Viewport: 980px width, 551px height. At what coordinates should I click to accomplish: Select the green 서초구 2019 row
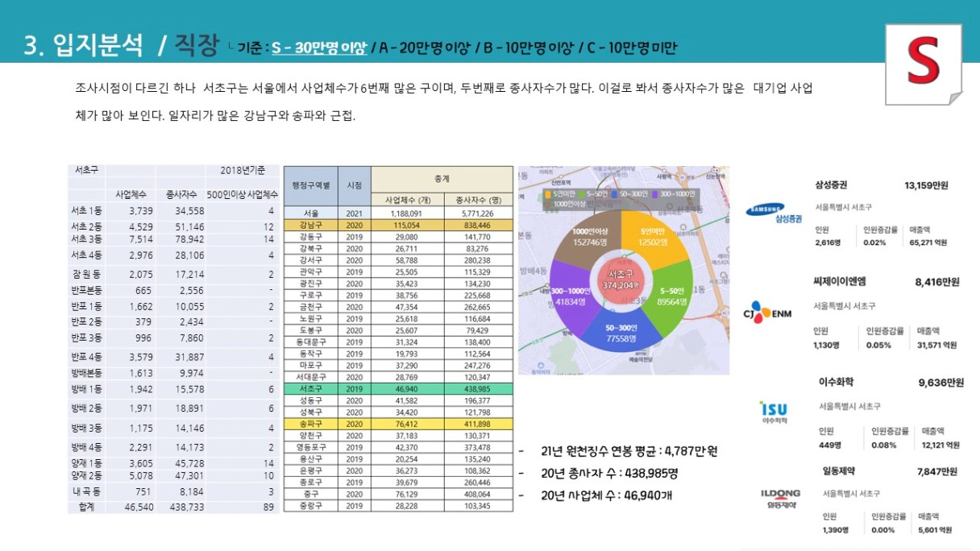[398, 388]
